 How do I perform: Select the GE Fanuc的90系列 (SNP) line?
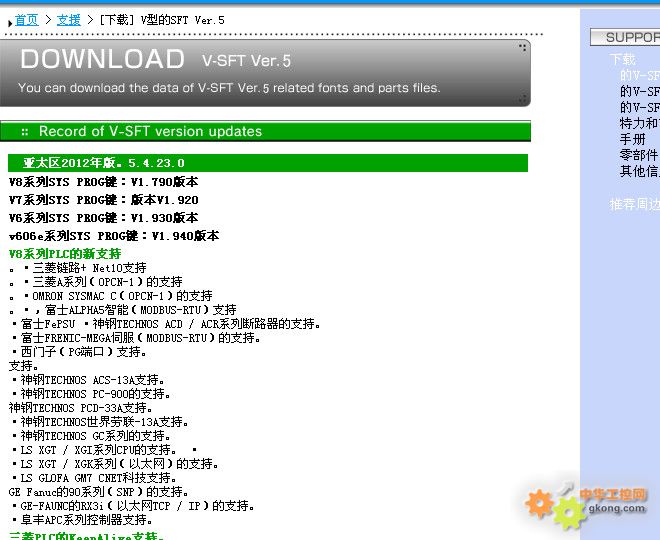pos(98,492)
